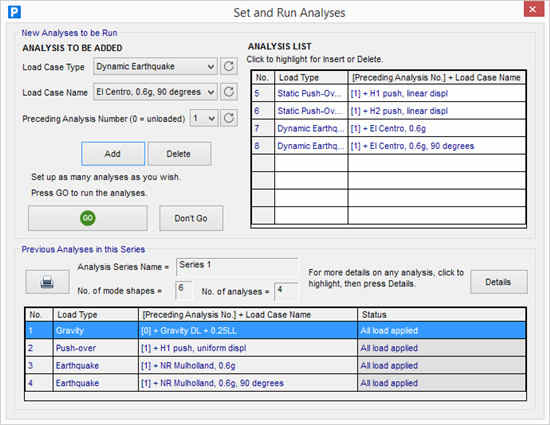Screen dimensions: 550x425
Task: Select analysis 8 El Centro 90 degrees row
Action: click(389, 146)
